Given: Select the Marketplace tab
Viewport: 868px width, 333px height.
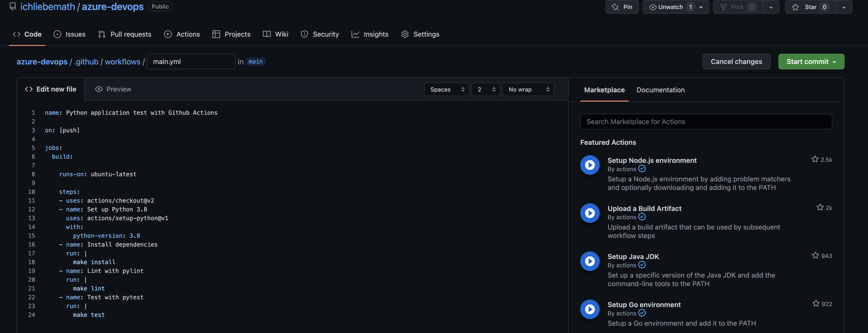Looking at the screenshot, I should [x=604, y=90].
